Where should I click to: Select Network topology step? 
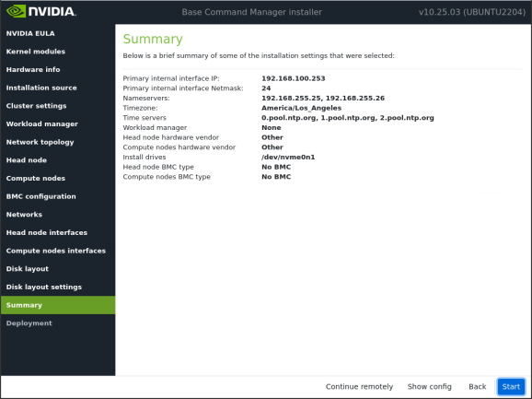coord(40,142)
